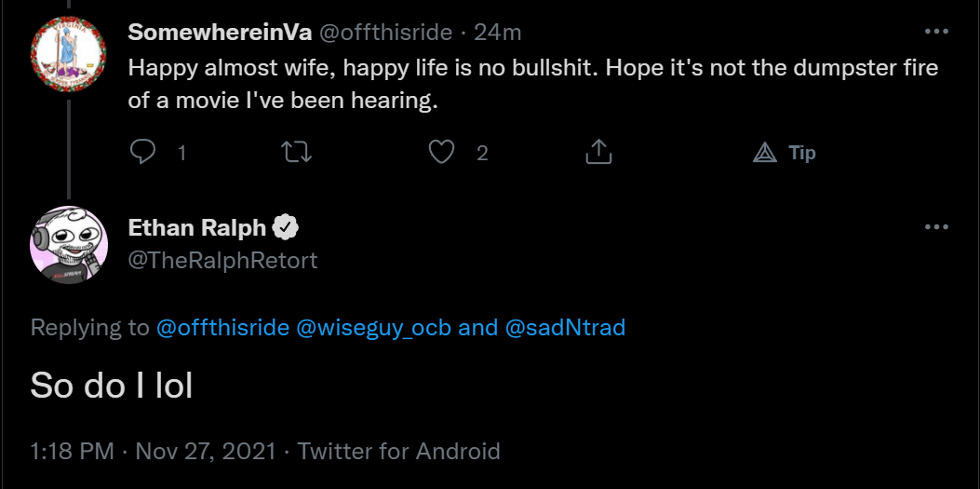Open the @offthisride mention in the reply line
The height and width of the screenshot is (489, 980).
222,327
